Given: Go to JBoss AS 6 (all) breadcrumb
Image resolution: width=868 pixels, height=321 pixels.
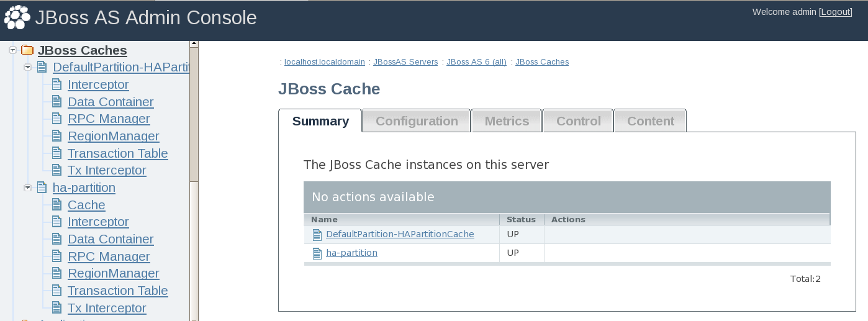Looking at the screenshot, I should pos(476,62).
